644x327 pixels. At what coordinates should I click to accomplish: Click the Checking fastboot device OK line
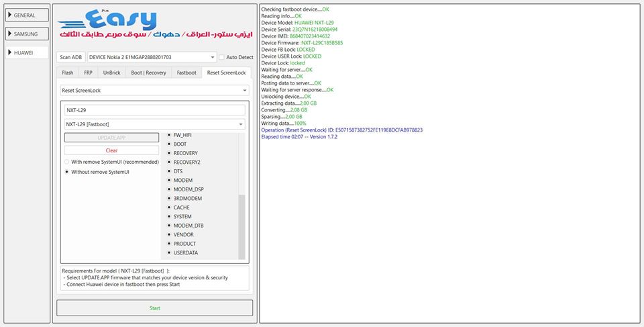[x=295, y=9]
